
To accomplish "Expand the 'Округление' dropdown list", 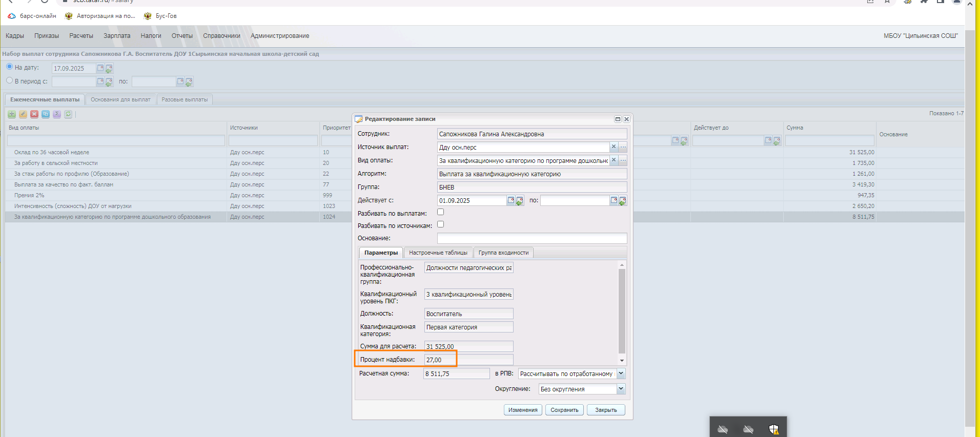I will 621,389.
